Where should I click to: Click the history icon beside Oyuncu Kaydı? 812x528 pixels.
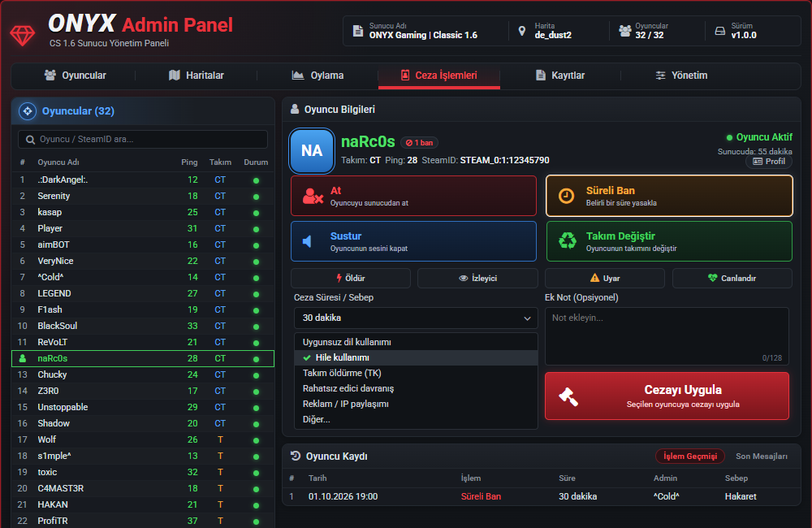(x=296, y=456)
